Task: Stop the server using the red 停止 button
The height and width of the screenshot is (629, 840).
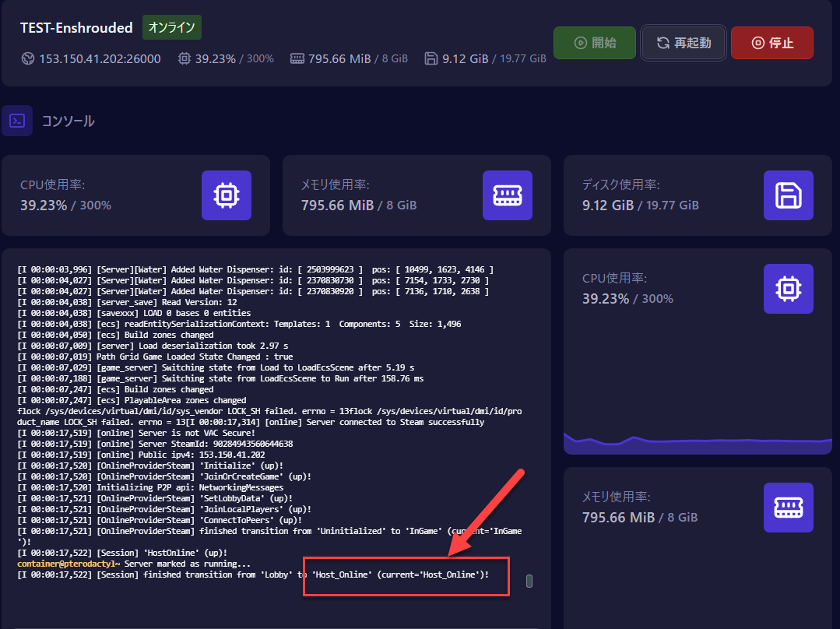Action: [771, 43]
